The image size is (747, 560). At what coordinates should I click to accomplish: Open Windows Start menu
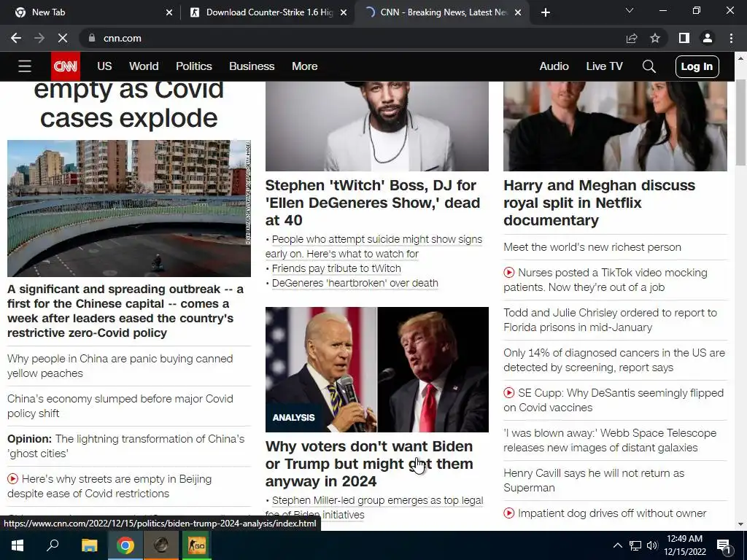[18, 545]
